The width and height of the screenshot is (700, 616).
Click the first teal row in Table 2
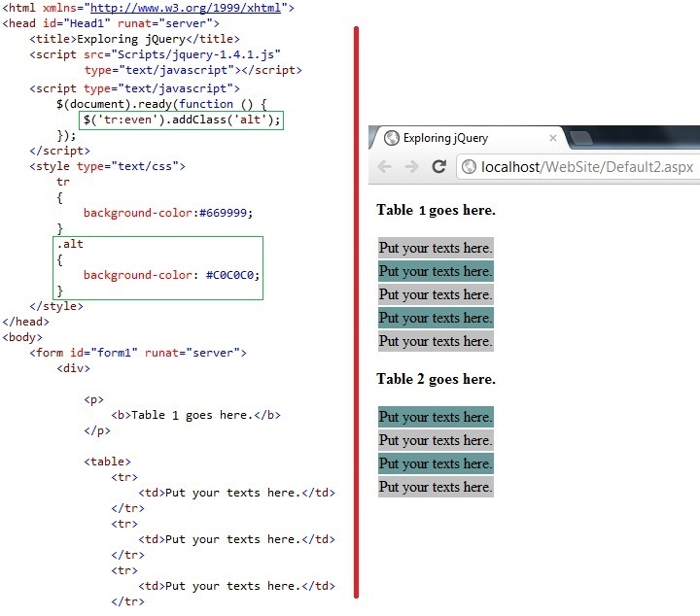pyautogui.click(x=436, y=417)
